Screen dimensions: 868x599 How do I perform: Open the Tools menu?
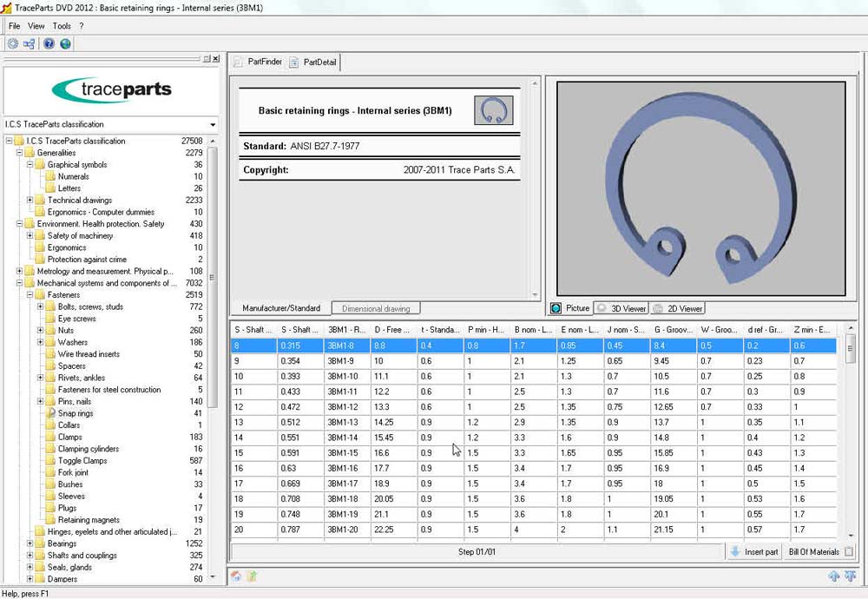click(x=62, y=26)
